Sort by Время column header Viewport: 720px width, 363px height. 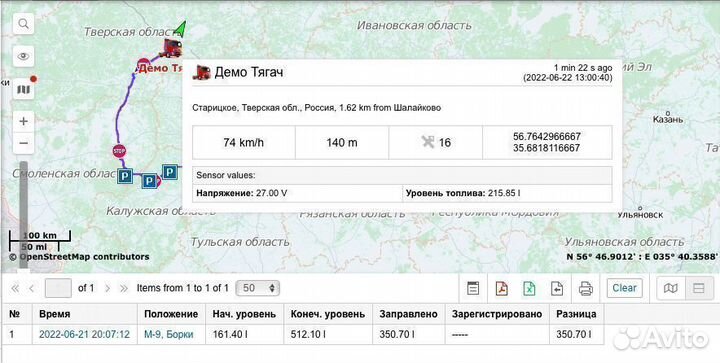[85, 314]
